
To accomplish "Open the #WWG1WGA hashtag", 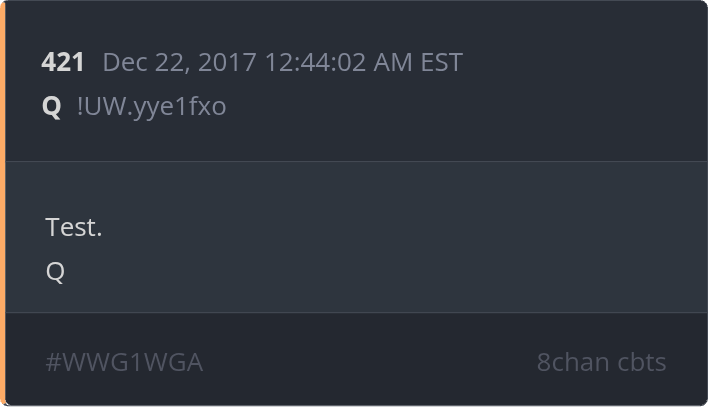I will click(124, 362).
